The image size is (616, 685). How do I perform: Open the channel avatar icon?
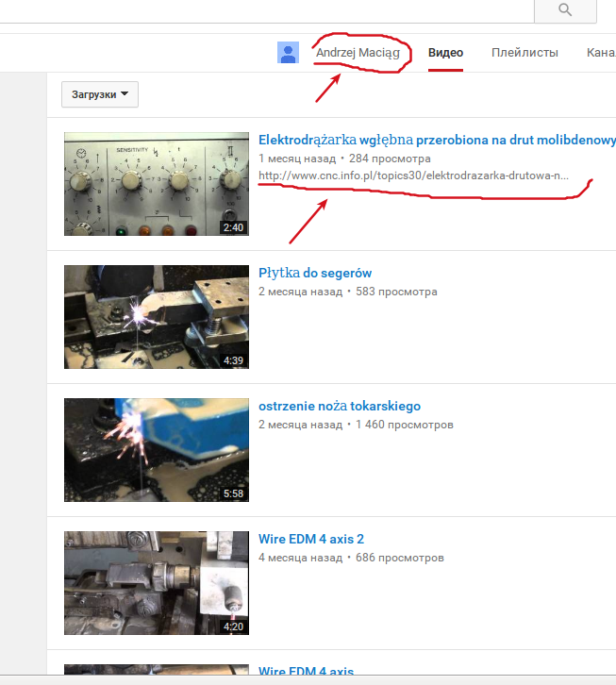pyautogui.click(x=288, y=53)
